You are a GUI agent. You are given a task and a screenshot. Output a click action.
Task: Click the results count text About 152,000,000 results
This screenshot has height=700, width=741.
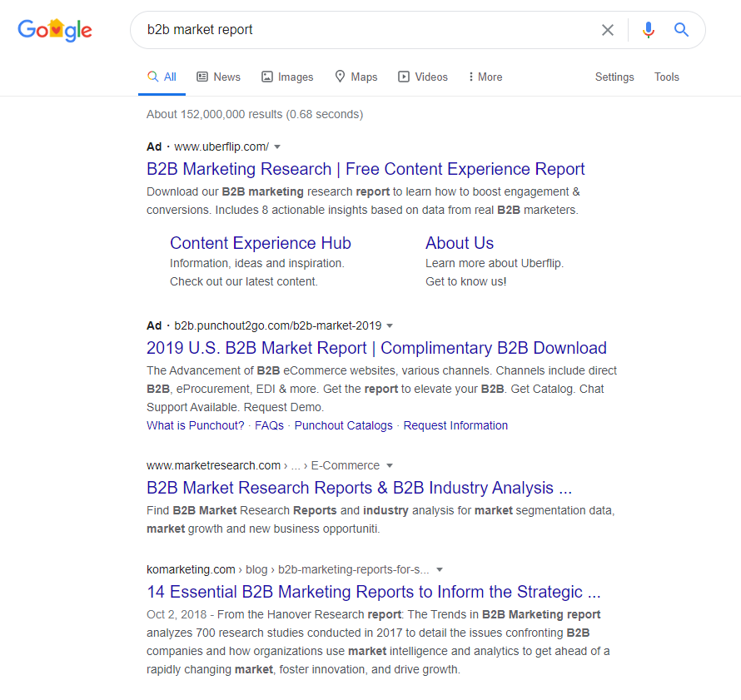(255, 114)
